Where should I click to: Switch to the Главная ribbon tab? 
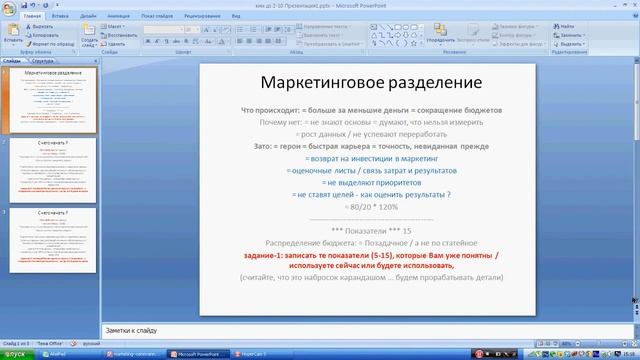coord(32,16)
